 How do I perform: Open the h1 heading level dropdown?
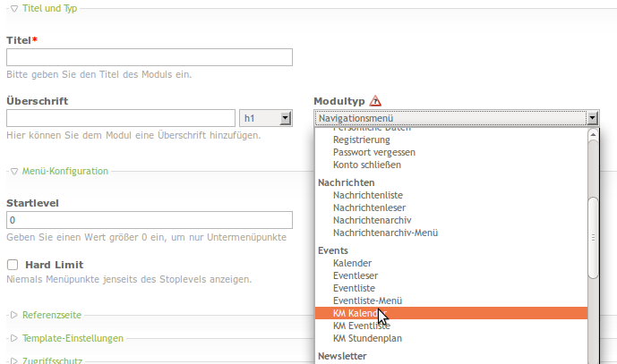pyautogui.click(x=267, y=117)
